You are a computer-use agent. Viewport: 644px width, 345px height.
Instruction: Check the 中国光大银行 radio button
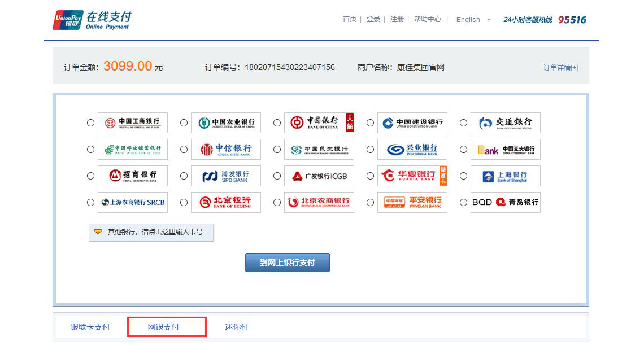pyautogui.click(x=464, y=150)
